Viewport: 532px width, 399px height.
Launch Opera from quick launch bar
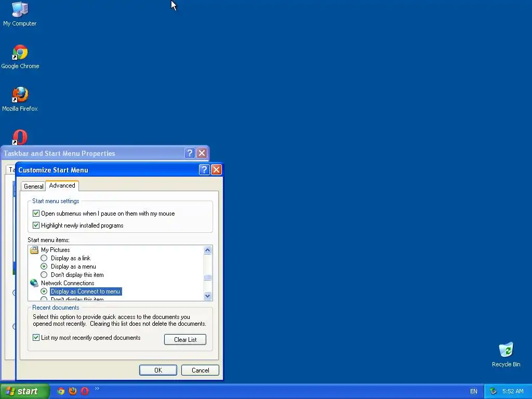coord(85,391)
